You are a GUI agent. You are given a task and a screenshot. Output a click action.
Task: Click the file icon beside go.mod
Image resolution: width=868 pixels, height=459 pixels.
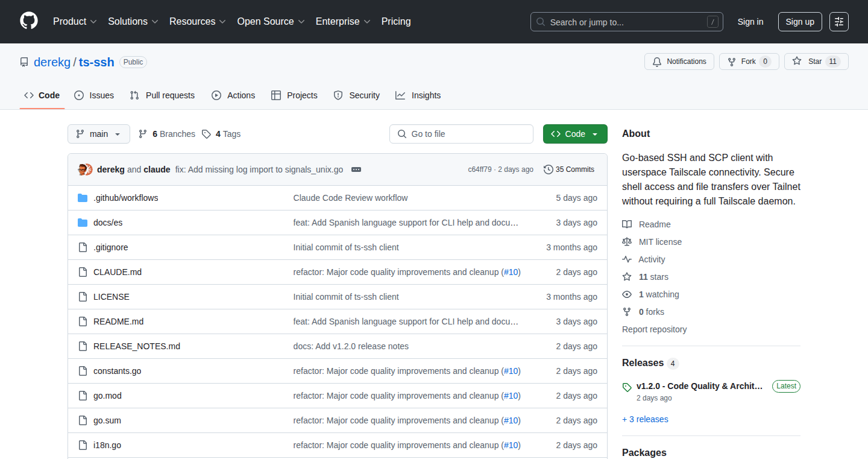83,396
